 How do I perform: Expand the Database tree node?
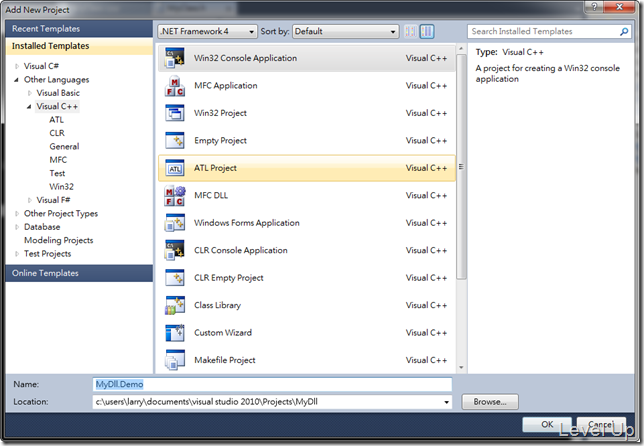17,227
